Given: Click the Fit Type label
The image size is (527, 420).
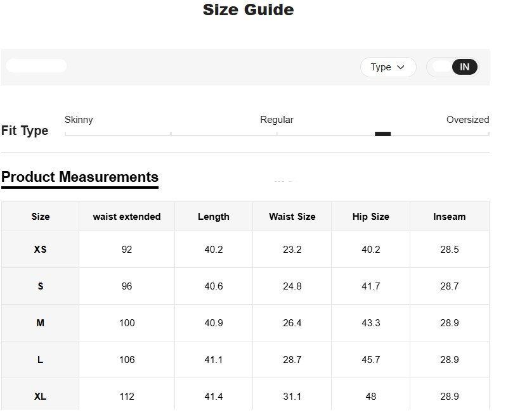Looking at the screenshot, I should [x=26, y=130].
